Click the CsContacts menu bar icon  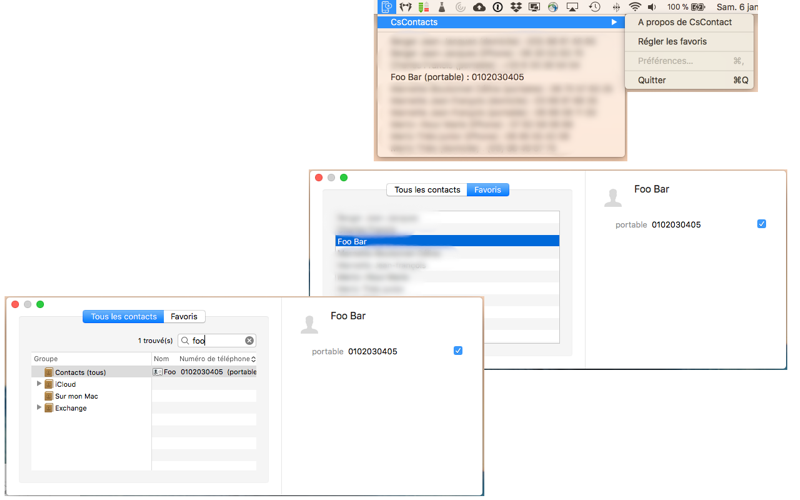coord(386,7)
